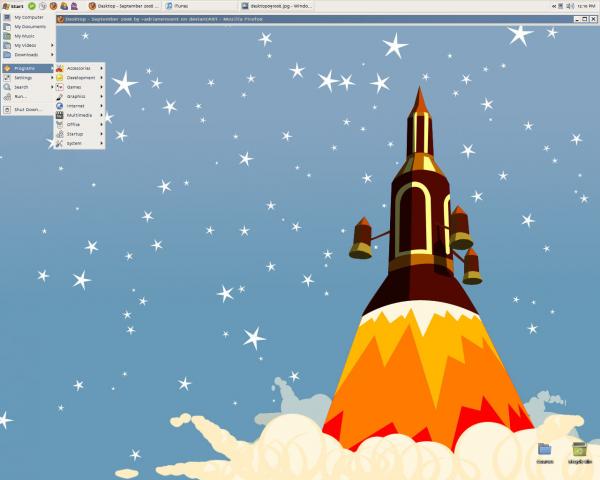
Task: Open the Settings submenu entry
Action: [x=28, y=78]
